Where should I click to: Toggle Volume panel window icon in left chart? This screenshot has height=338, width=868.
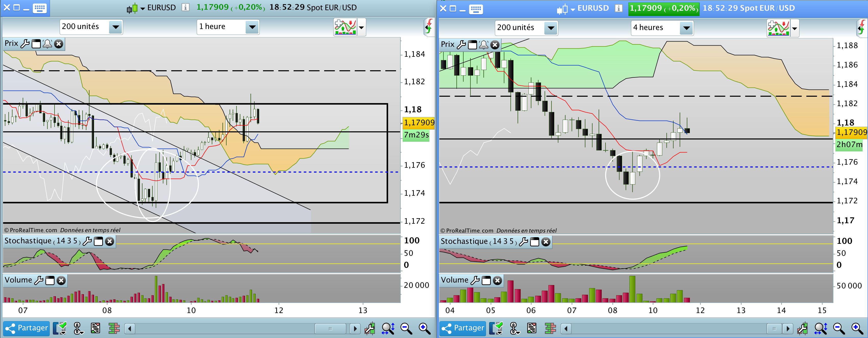click(x=50, y=280)
